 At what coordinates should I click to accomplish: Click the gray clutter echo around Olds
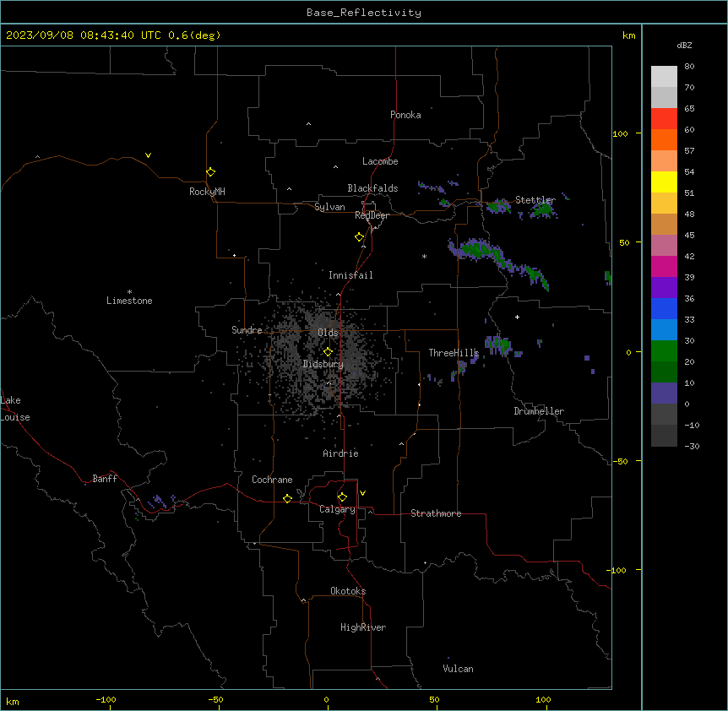click(x=320, y=357)
